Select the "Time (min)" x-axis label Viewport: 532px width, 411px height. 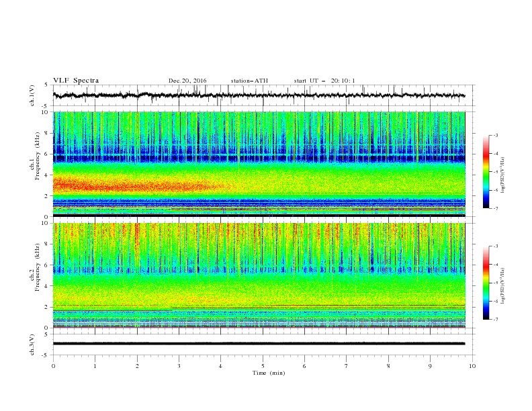point(269,373)
